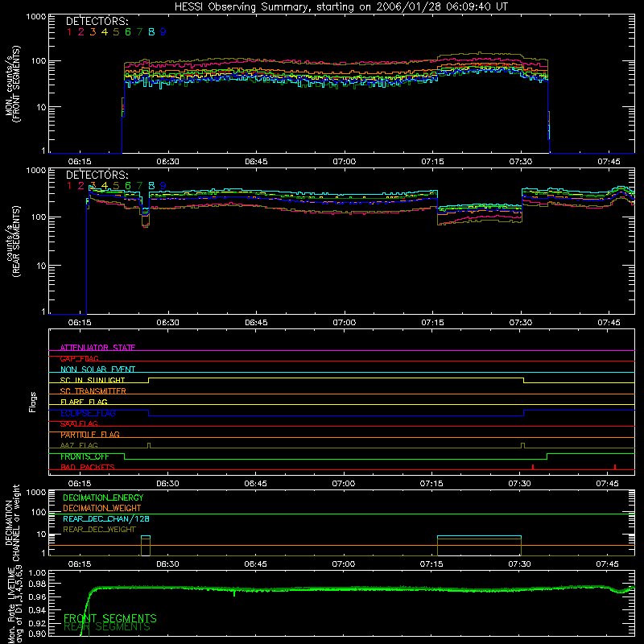Click the SC_IN_SUNLIGHT flag label
644x644 pixels.
(93, 380)
